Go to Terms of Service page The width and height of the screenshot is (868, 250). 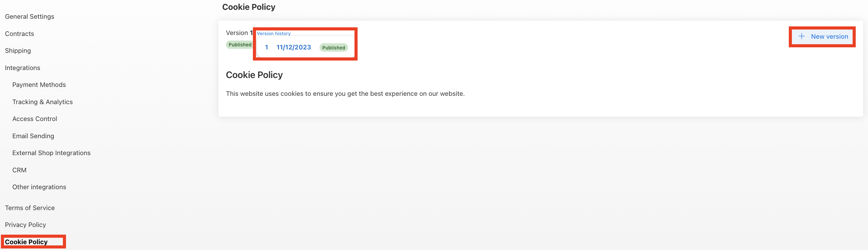click(30, 208)
